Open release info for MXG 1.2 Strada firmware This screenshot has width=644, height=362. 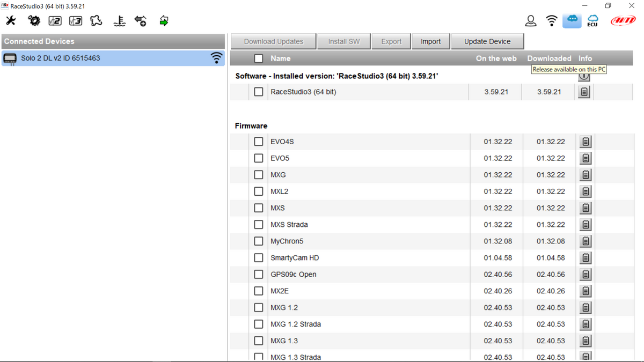point(586,324)
